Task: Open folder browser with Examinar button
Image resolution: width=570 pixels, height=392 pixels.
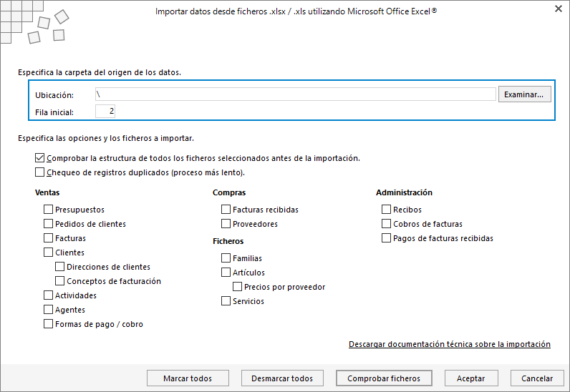Action: [524, 94]
